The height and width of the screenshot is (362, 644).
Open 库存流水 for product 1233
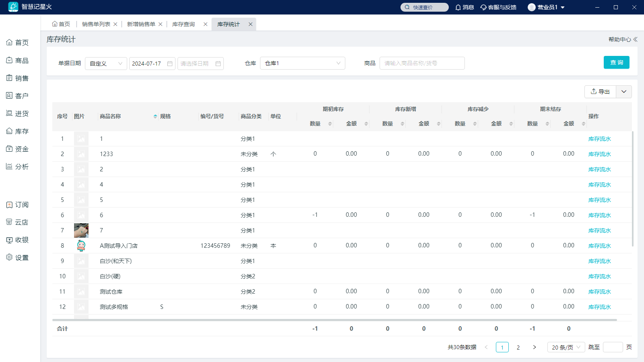[x=600, y=154]
